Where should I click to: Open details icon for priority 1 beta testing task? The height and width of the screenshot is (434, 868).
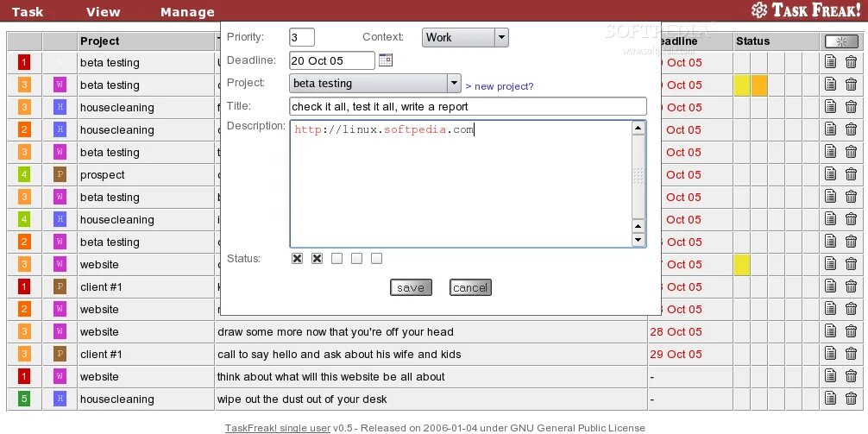click(830, 62)
